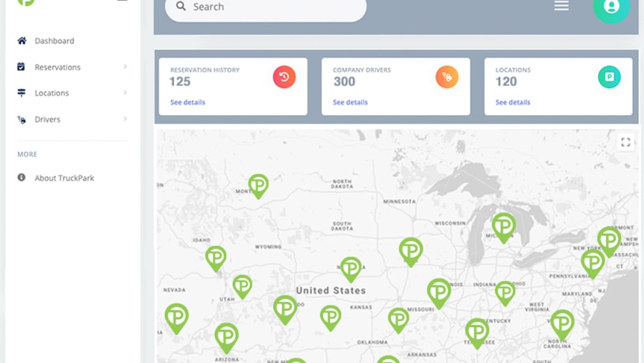Click the info icon beside About TruckPark
This screenshot has width=644, height=363.
click(22, 178)
